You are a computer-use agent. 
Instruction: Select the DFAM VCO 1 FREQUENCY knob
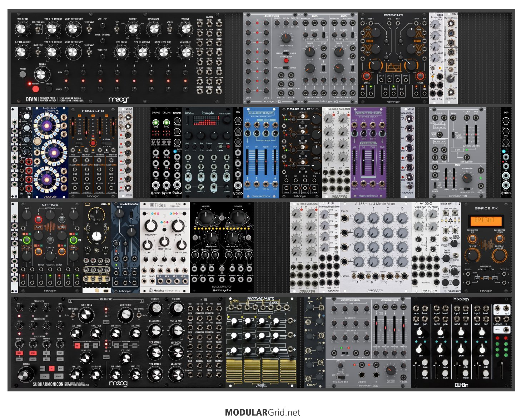coord(73,29)
